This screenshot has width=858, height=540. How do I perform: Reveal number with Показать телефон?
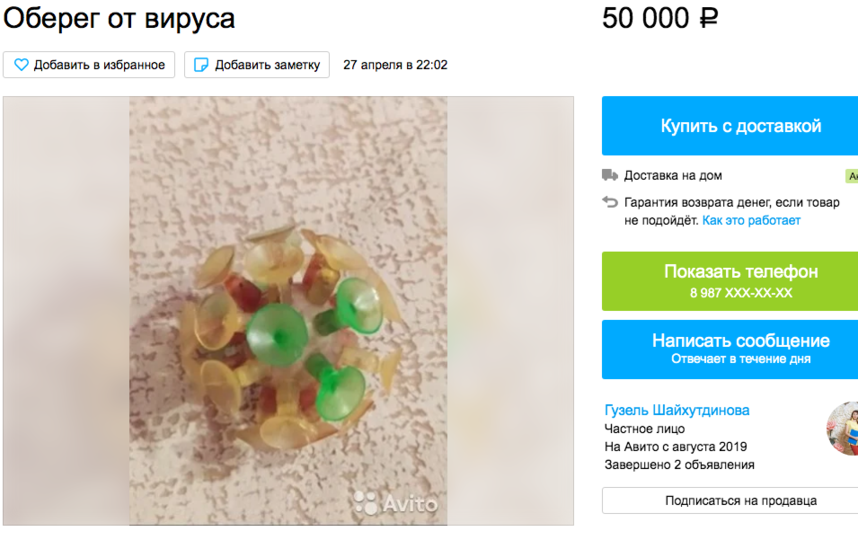pos(730,281)
